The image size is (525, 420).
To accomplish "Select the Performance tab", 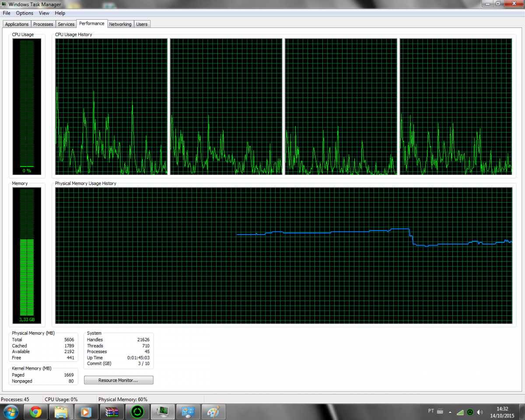I will click(92, 24).
